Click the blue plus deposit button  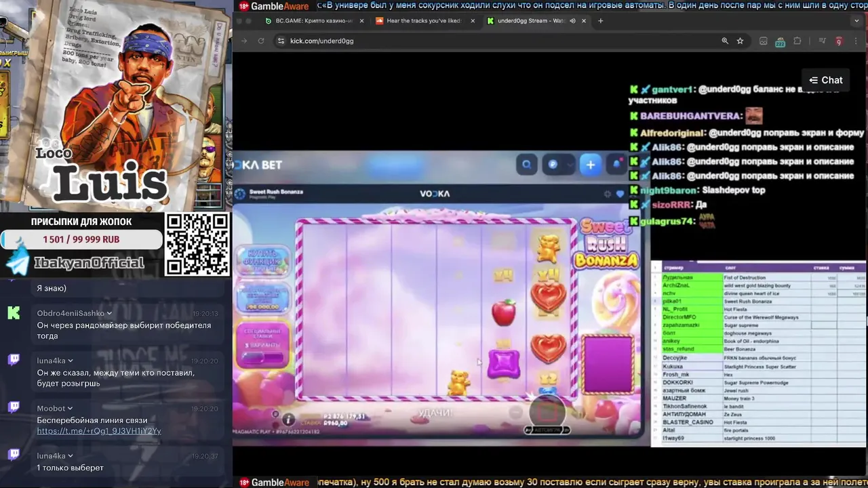coord(591,165)
